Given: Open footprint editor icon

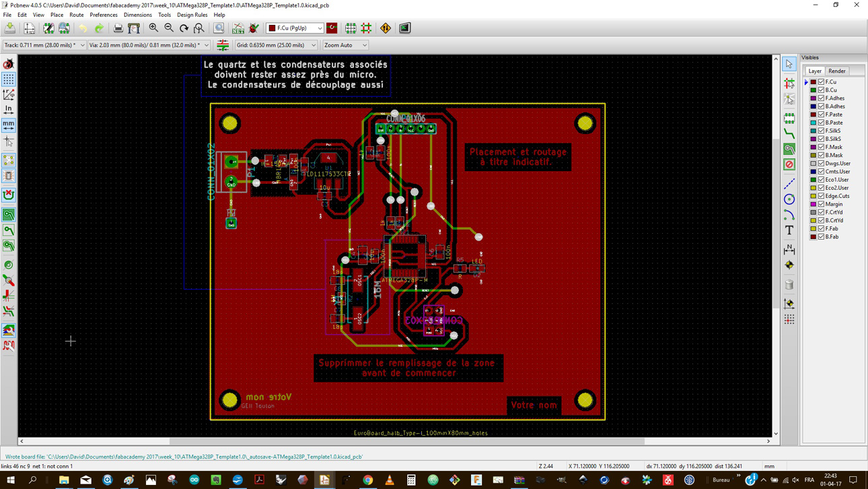Looking at the screenshot, I should coord(48,28).
